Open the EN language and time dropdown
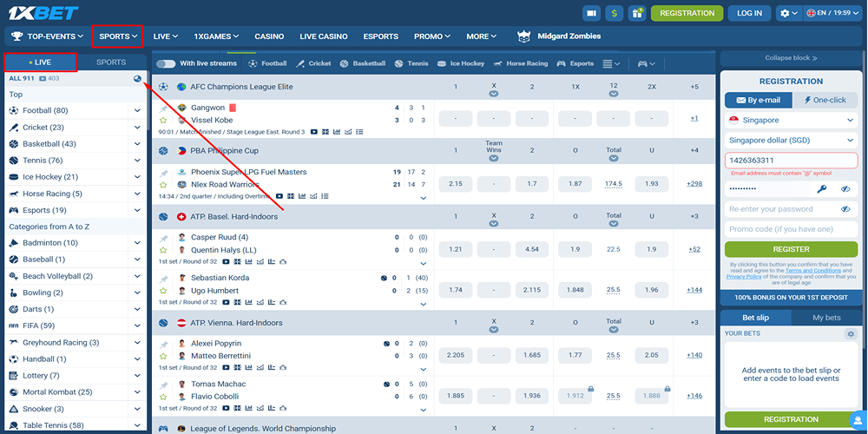Screen dimensions: 868x434 coord(833,13)
